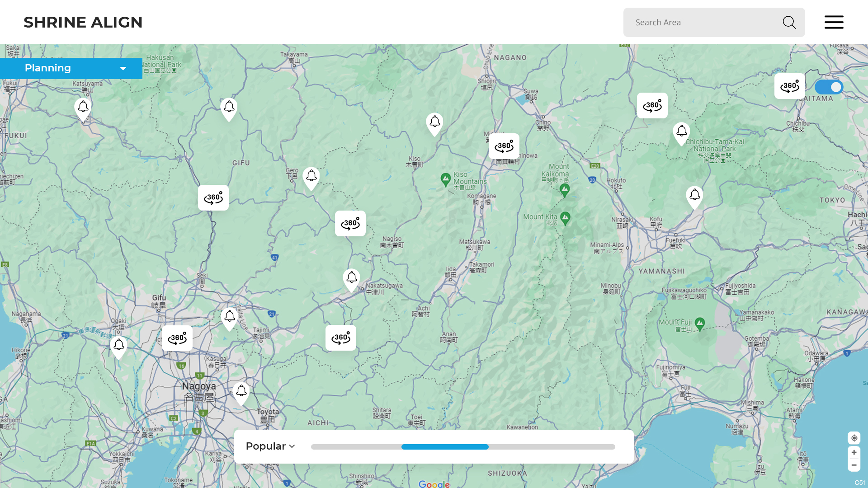Expand the Planning dropdown

(x=71, y=68)
